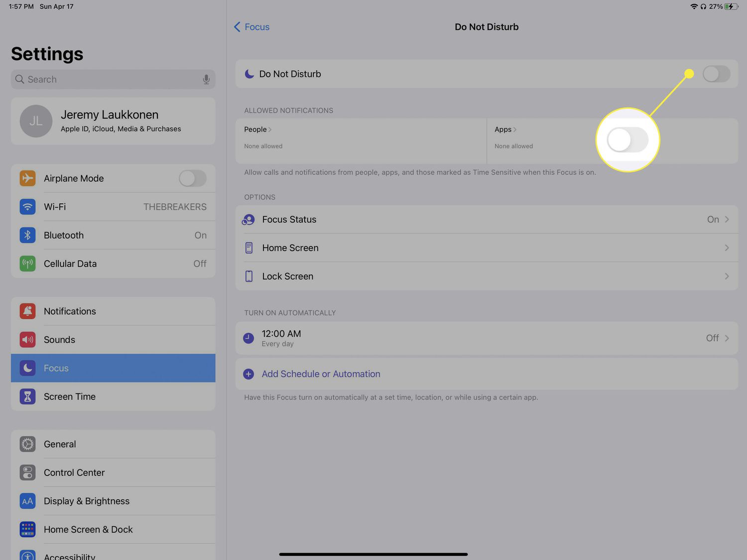Open Sounds via its speaker icon
This screenshot has width=747, height=560.
coord(28,340)
